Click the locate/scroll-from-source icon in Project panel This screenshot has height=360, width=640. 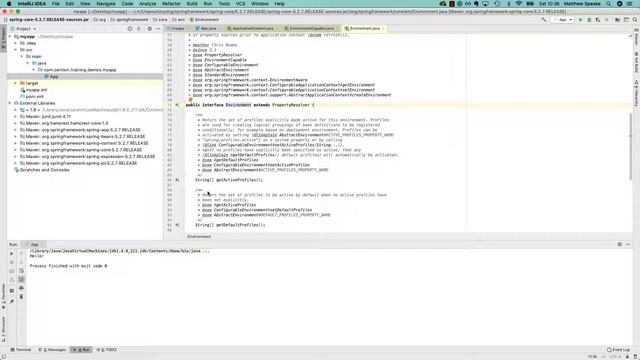tap(130, 29)
